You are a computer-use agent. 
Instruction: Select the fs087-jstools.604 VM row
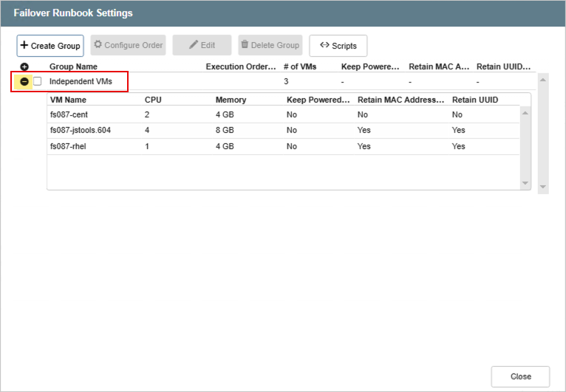point(80,130)
